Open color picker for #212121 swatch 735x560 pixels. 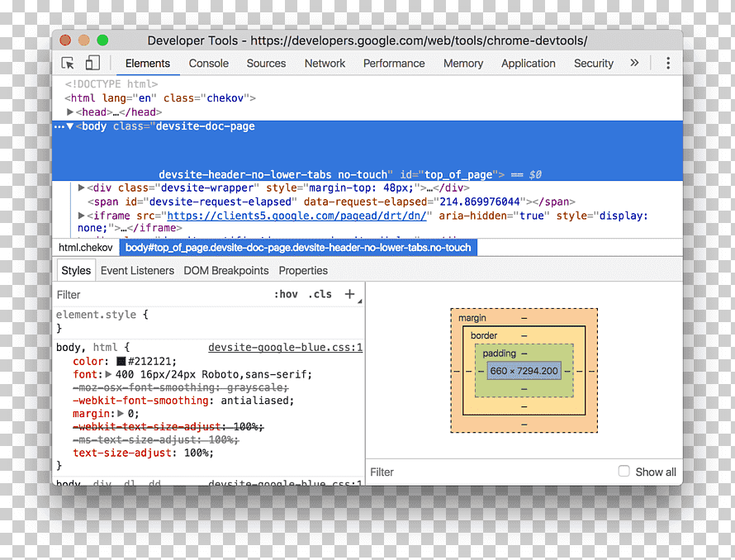click(x=121, y=361)
